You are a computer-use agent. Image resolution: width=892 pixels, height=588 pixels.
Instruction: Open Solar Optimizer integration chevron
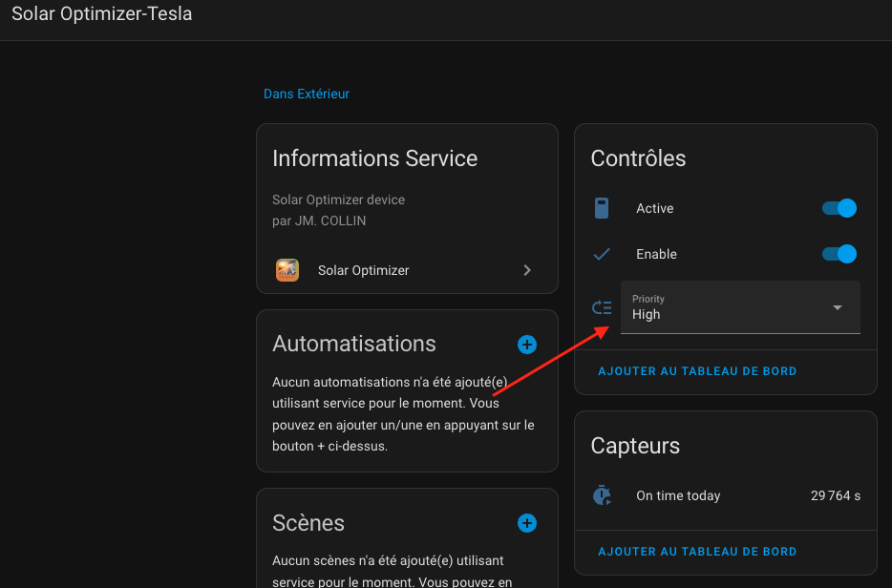point(527,270)
